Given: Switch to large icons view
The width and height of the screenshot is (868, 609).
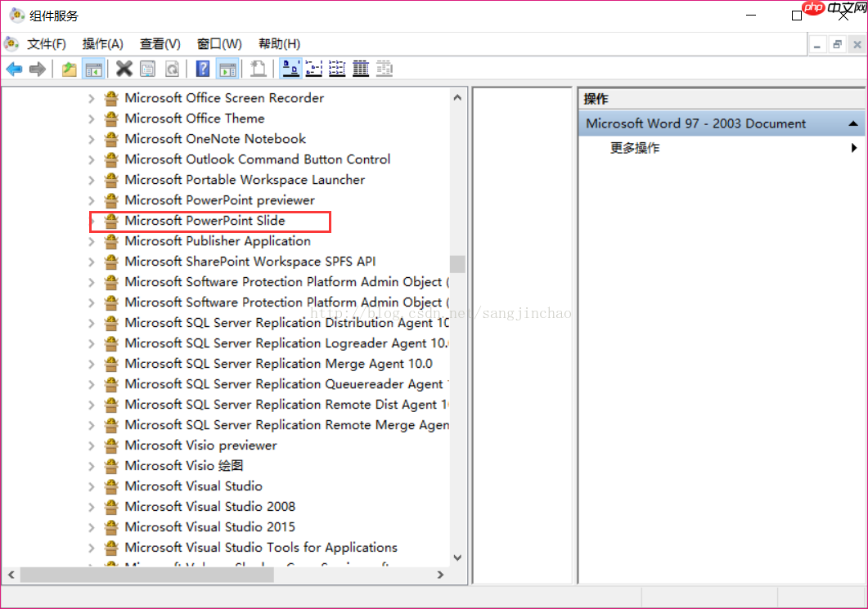Looking at the screenshot, I should coord(290,69).
